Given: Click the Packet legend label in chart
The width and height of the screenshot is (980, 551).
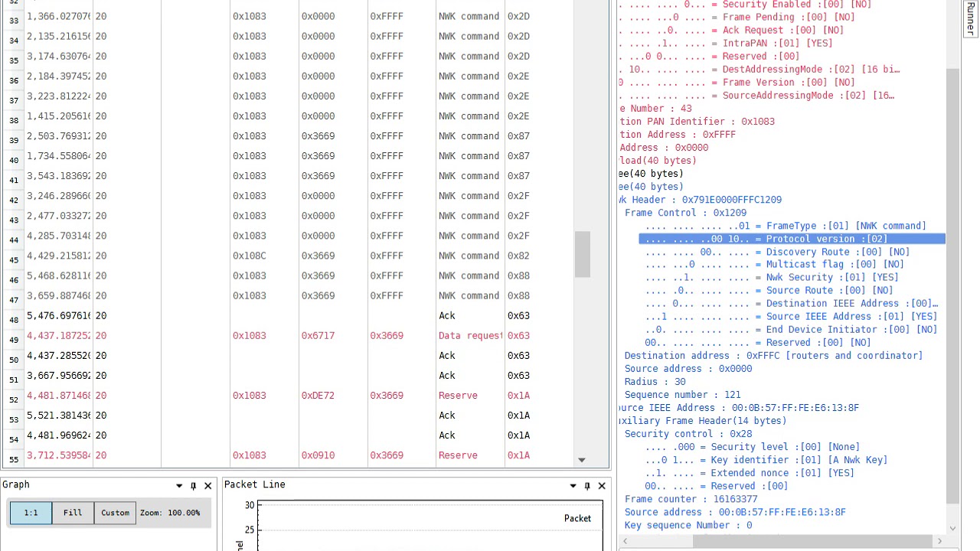Looking at the screenshot, I should point(577,518).
